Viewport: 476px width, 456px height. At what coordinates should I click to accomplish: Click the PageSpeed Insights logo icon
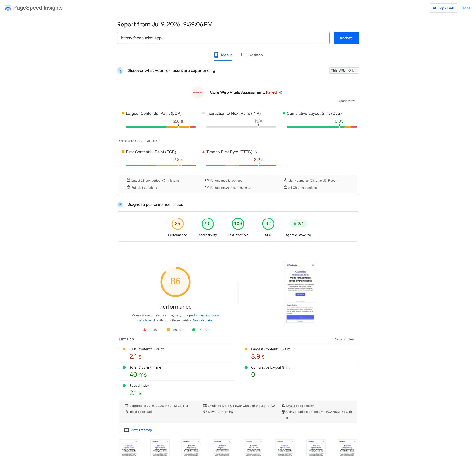pos(8,8)
